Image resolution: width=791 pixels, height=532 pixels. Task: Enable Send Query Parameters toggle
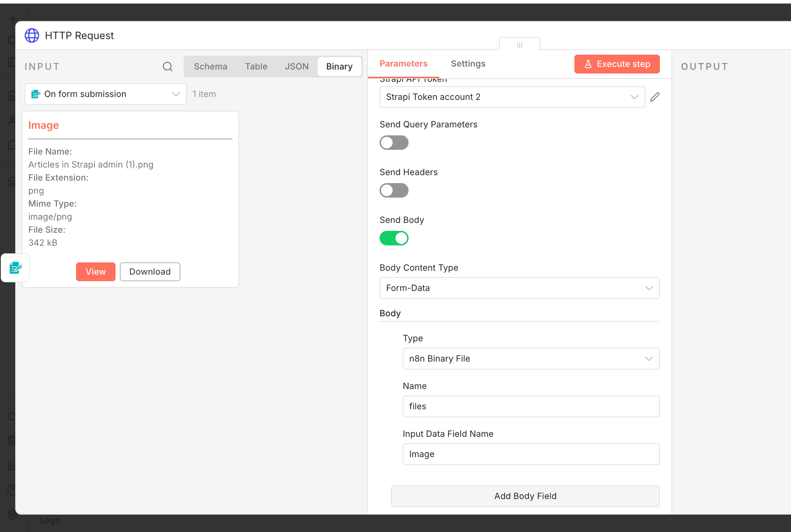[394, 143]
